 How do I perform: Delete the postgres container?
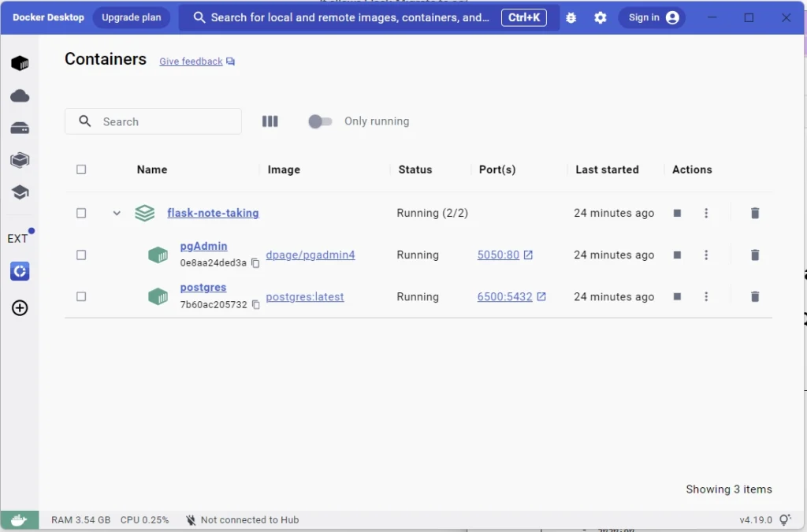[755, 297]
